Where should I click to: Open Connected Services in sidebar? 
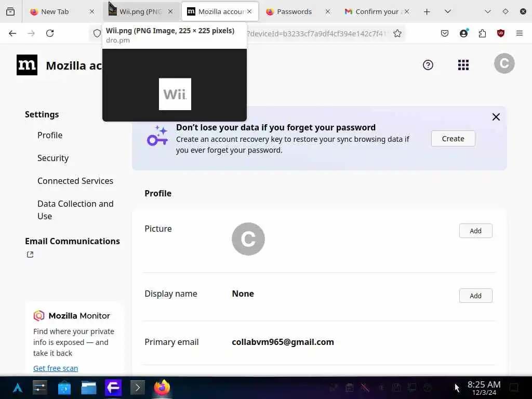coord(75,181)
